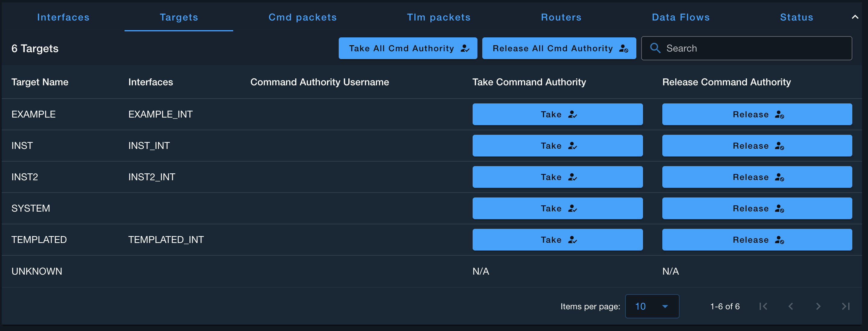This screenshot has width=868, height=331.
Task: Take command authority for EXAMPLE target
Action: [x=557, y=114]
